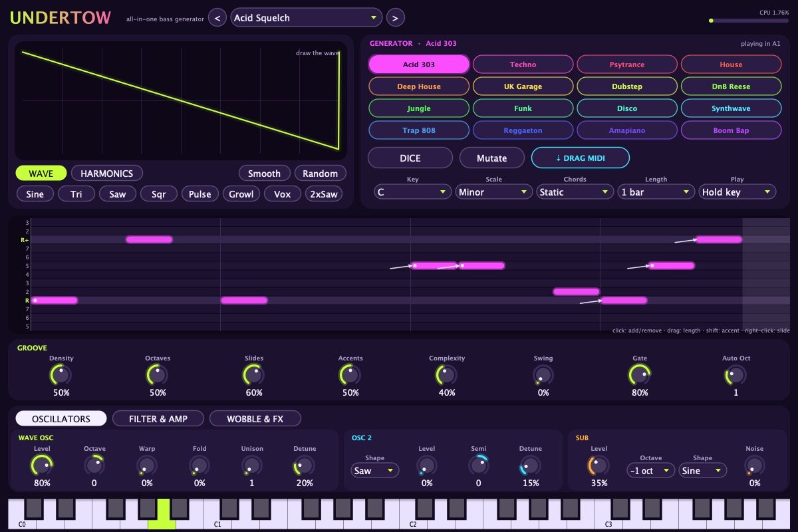Switch to HARMONICS mode
Image resolution: width=798 pixels, height=532 pixels.
(107, 174)
